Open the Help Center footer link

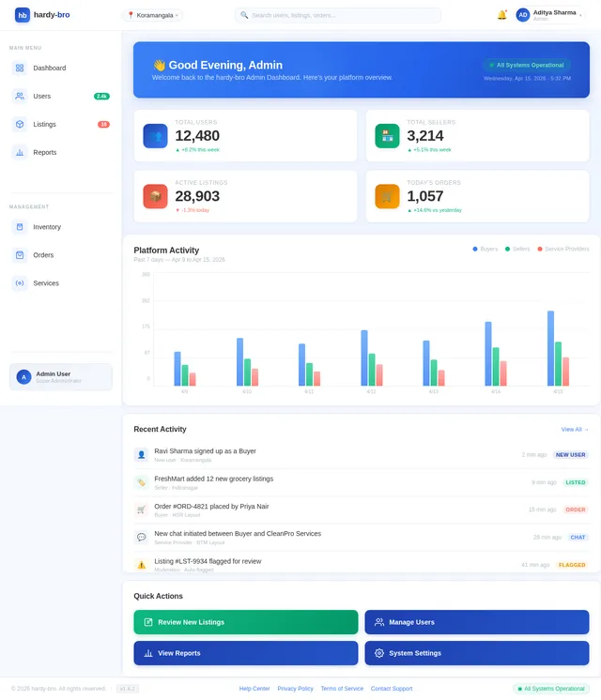(x=254, y=689)
